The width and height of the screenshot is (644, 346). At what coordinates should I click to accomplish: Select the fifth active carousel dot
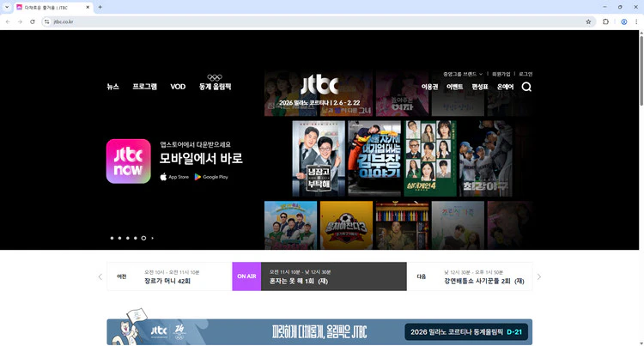pos(143,238)
